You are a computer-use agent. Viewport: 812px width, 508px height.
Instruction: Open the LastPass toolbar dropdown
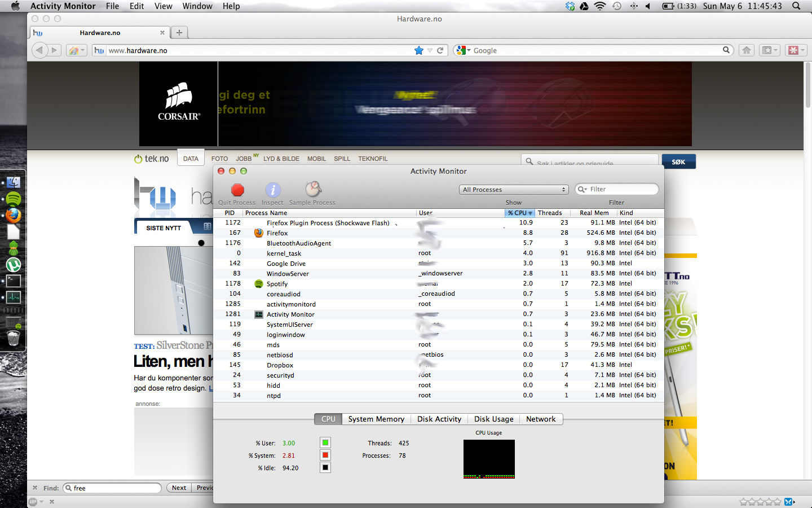point(796,50)
